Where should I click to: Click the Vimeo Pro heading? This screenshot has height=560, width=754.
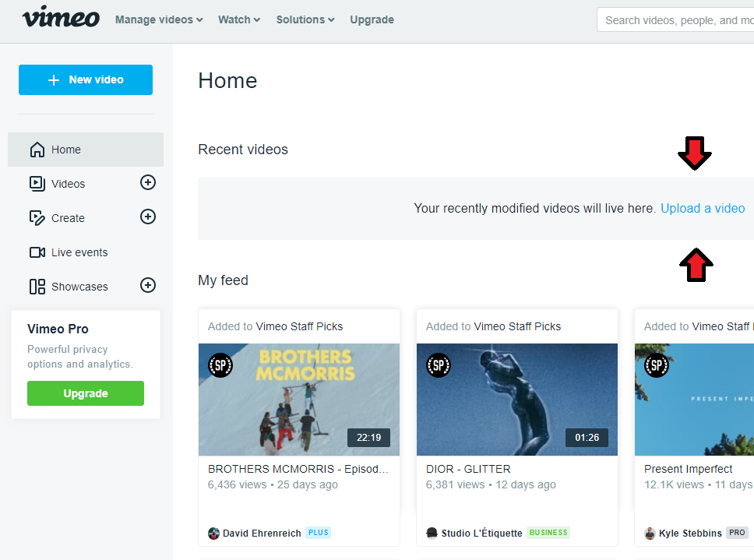58,329
